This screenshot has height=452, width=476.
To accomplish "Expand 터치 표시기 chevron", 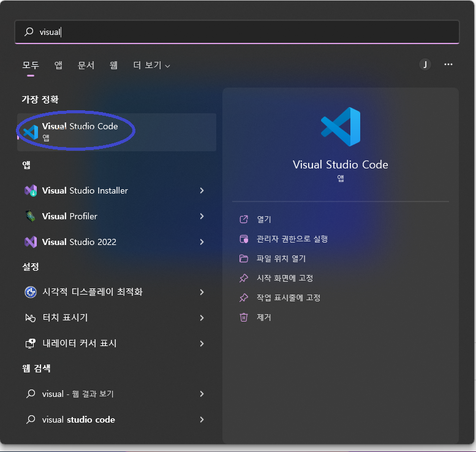I will point(202,318).
